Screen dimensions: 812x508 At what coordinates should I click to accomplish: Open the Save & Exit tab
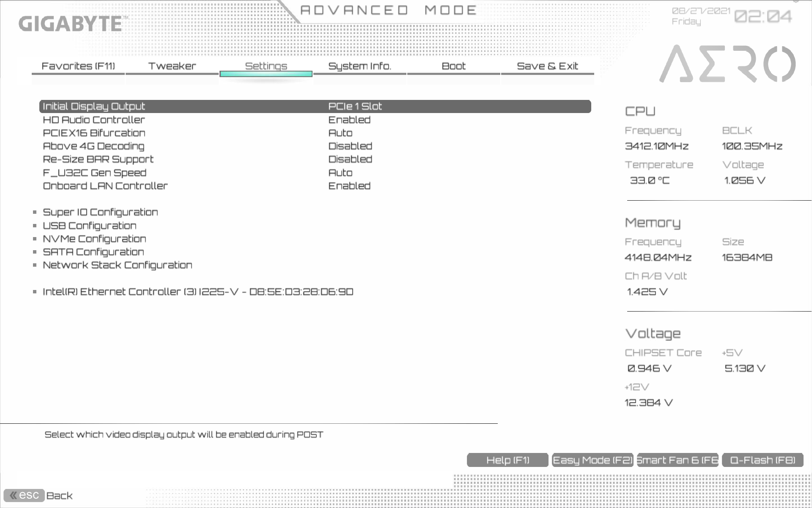pos(547,66)
